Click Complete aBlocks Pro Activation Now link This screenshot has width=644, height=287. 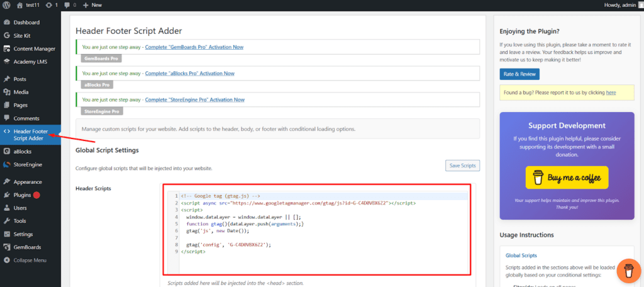pyautogui.click(x=190, y=73)
